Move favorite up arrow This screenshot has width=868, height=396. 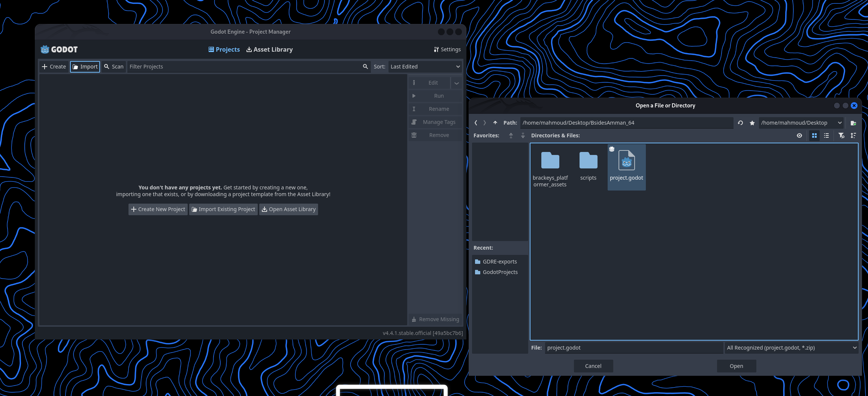511,135
